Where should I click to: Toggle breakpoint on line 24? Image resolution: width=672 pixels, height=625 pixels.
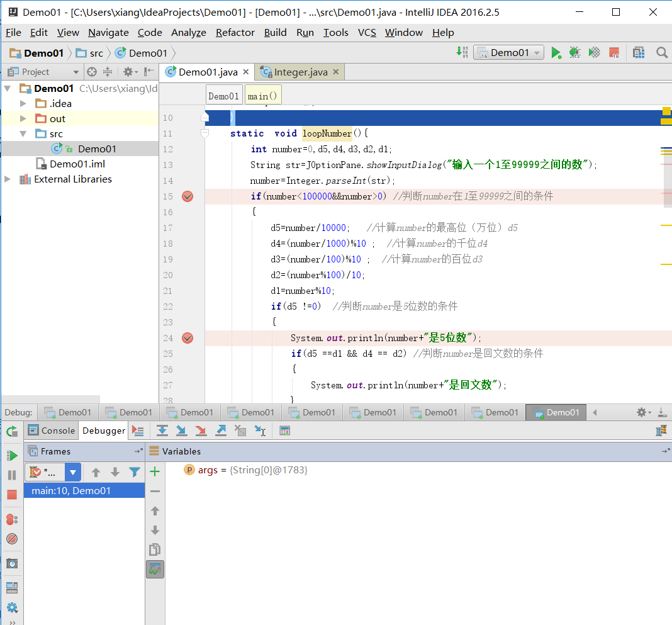tap(188, 338)
